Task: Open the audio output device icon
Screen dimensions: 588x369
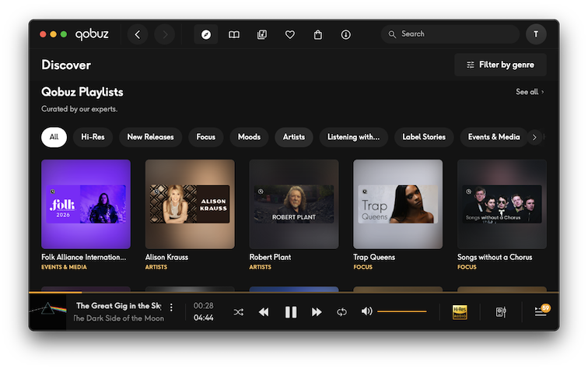Action: click(501, 311)
